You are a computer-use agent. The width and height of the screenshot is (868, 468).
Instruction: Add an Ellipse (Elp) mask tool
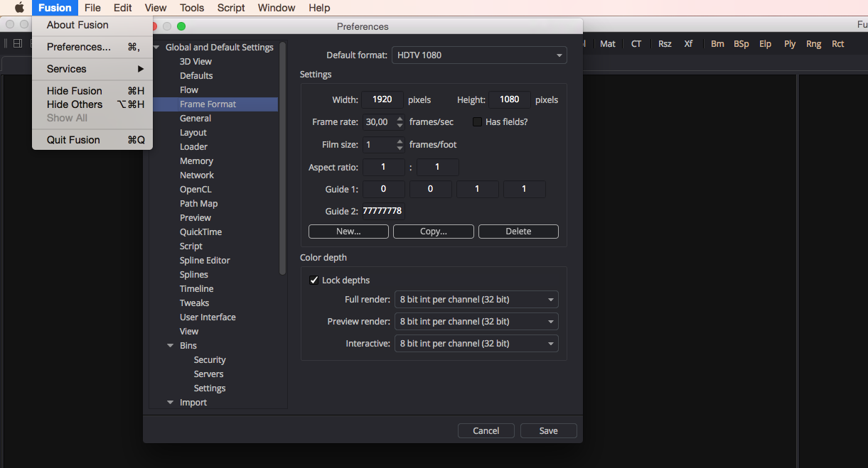[x=765, y=44]
